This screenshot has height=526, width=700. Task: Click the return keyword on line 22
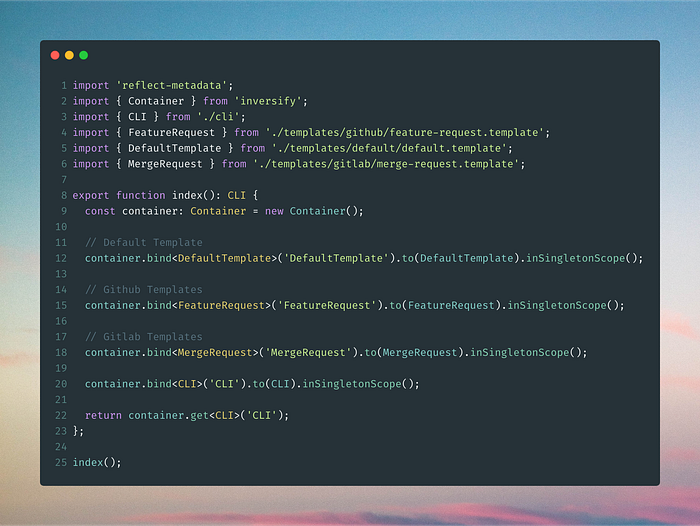click(103, 416)
